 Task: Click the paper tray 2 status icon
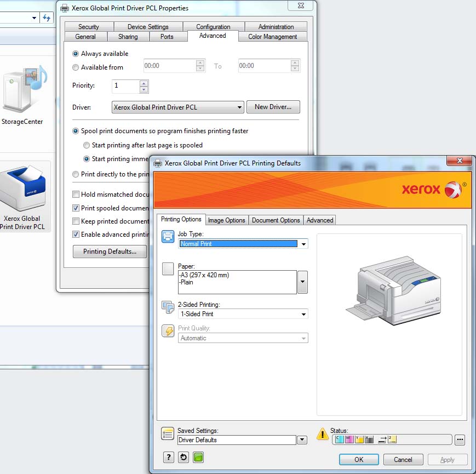392,439
